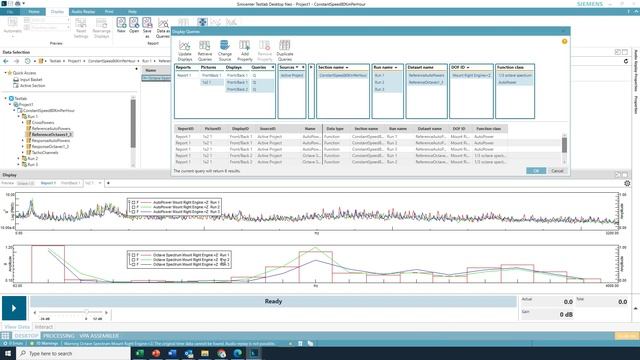The height and width of the screenshot is (360, 640).
Task: Select ReferenceOctaves1_3 in the tree
Action: click(52, 134)
